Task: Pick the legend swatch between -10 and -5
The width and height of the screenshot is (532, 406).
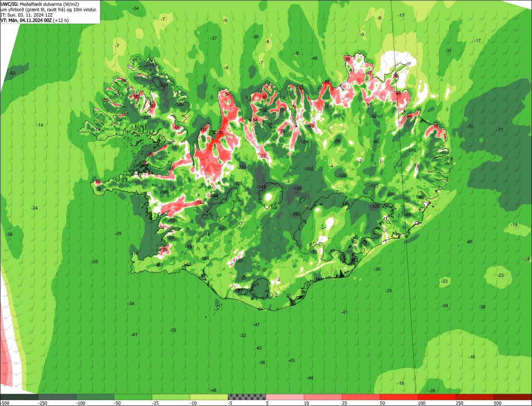Action: (209, 397)
